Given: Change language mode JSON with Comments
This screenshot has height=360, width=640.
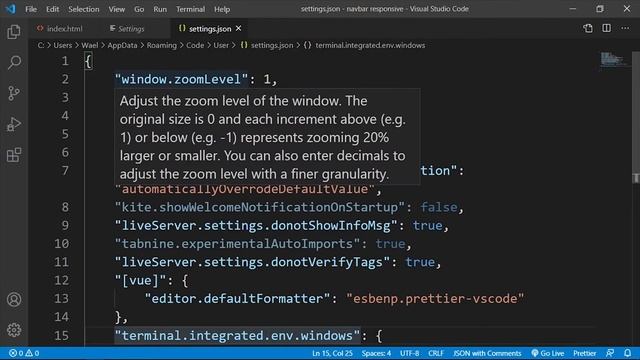Looking at the screenshot, I should [487, 353].
